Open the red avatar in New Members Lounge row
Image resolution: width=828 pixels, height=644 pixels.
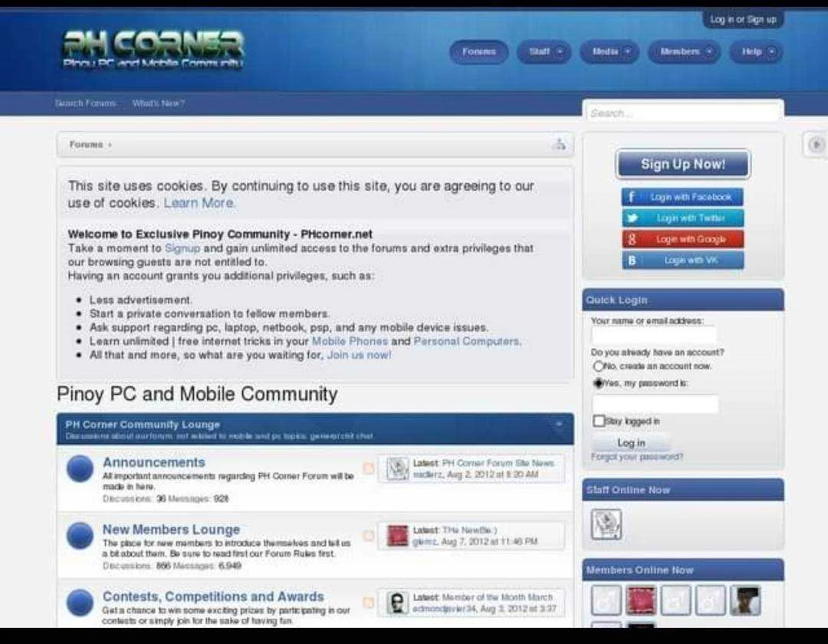coord(397,536)
